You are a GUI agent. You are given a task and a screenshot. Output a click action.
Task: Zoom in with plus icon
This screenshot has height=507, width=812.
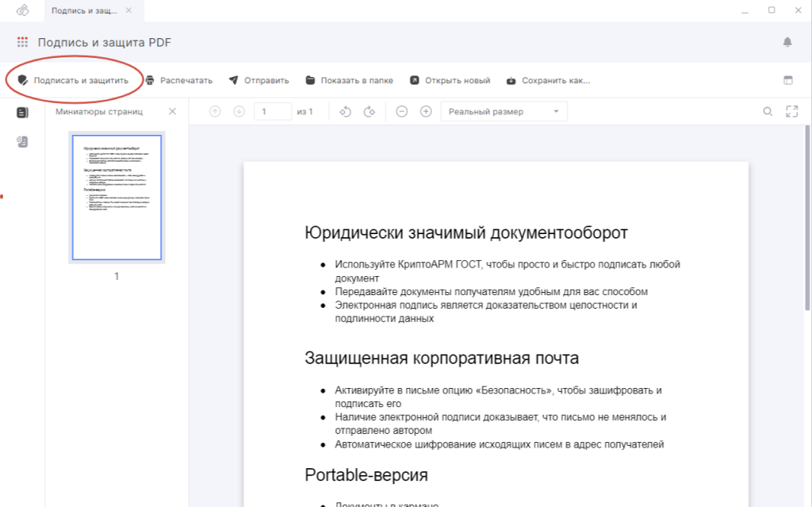[x=426, y=111]
